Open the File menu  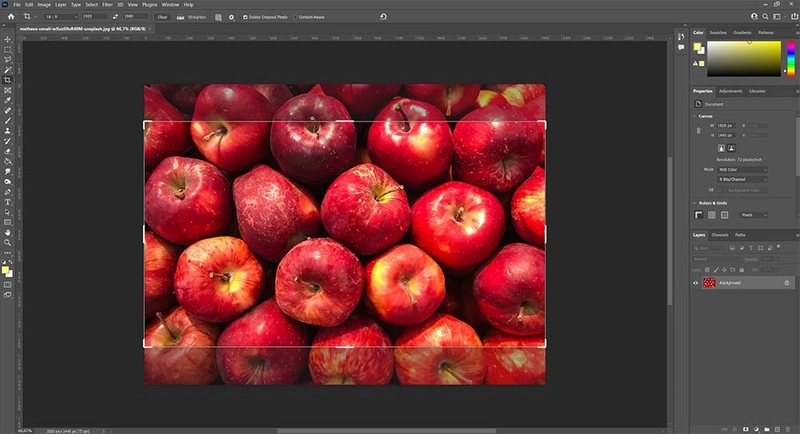pos(17,5)
